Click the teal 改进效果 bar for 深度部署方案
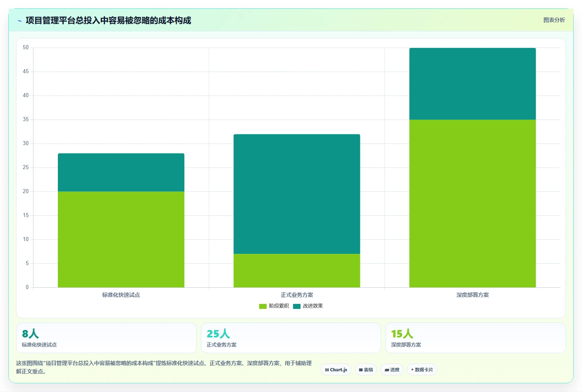 point(472,84)
